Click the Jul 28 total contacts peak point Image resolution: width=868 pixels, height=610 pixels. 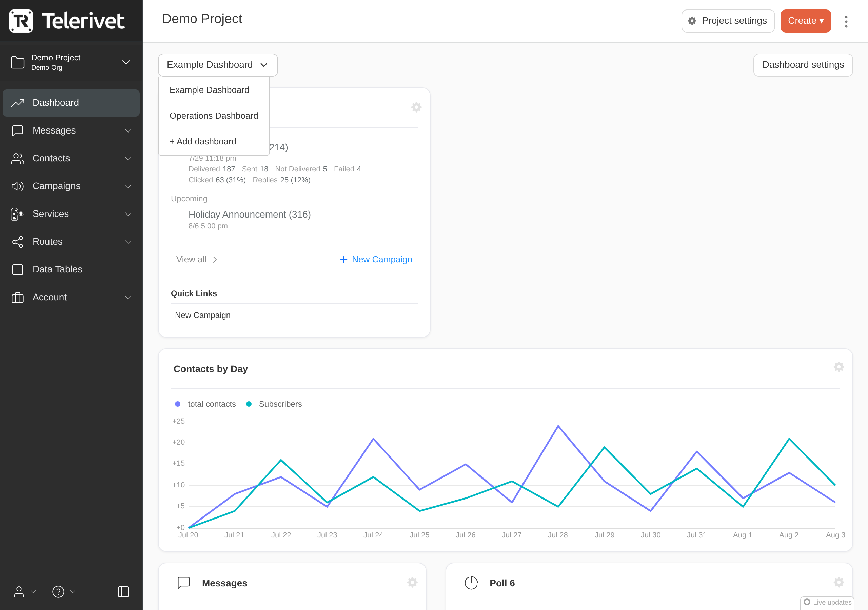pyautogui.click(x=558, y=426)
